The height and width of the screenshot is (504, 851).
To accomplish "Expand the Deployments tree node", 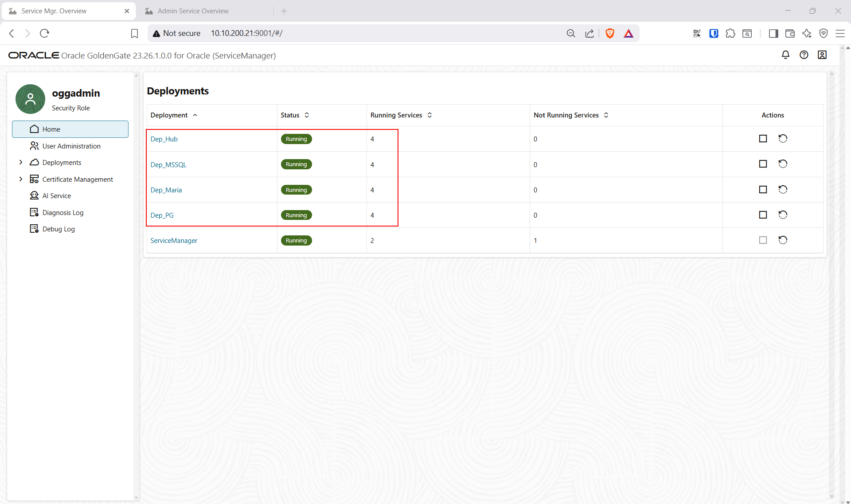I will point(21,163).
